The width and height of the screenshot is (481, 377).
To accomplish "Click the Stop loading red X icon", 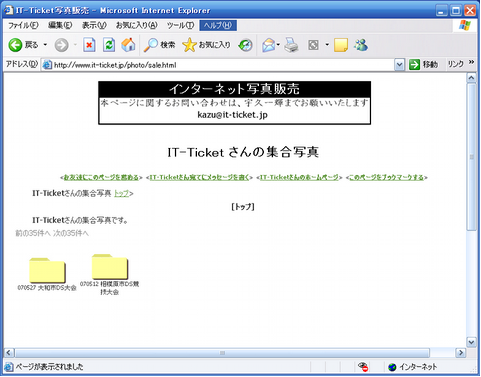I will click(89, 45).
